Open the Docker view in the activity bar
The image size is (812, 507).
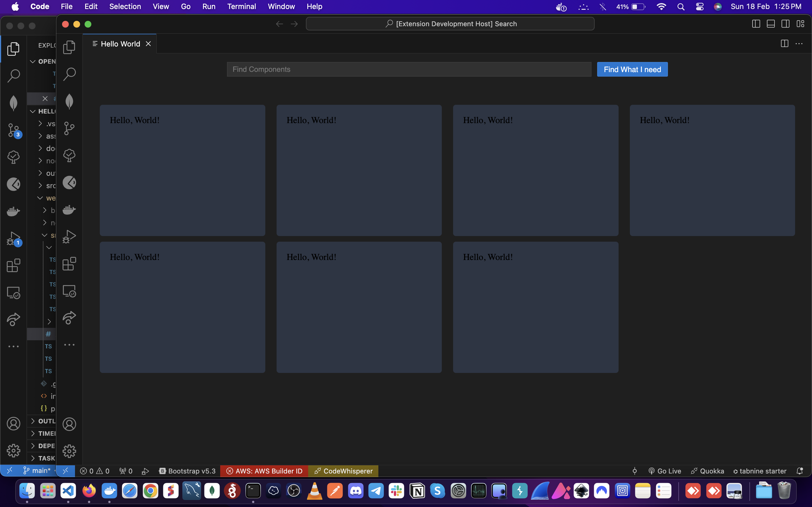point(14,211)
